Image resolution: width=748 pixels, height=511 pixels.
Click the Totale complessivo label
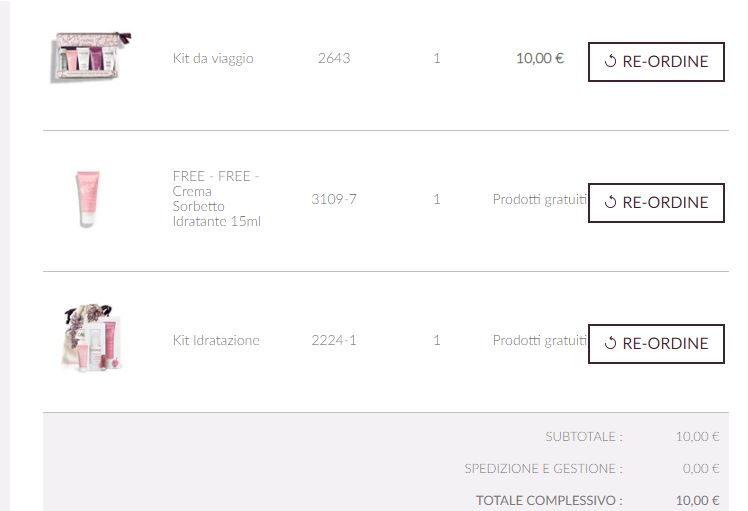point(549,500)
